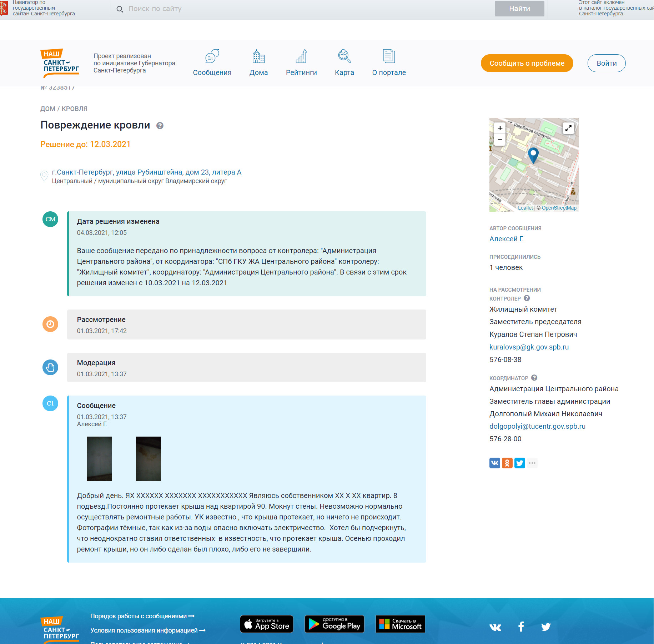This screenshot has height=644, width=654.
Task: Click Решение до: 12.03.2021 text
Action: [85, 144]
